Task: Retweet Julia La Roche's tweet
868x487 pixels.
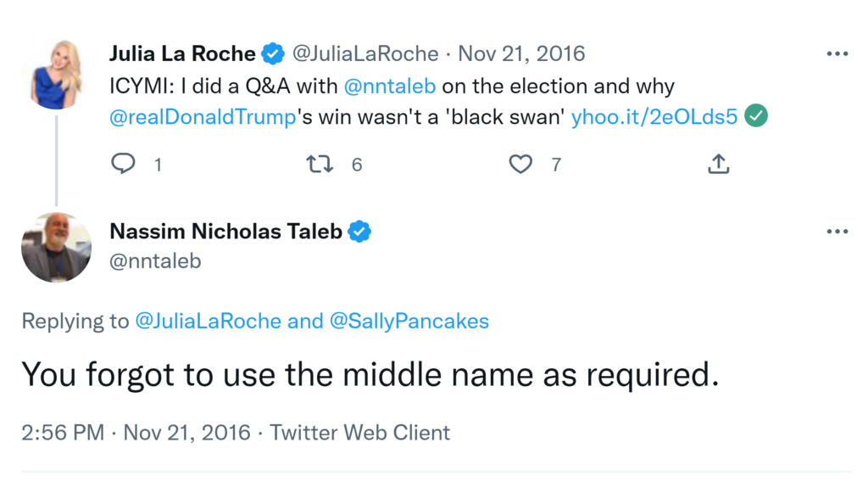Action: [319, 164]
